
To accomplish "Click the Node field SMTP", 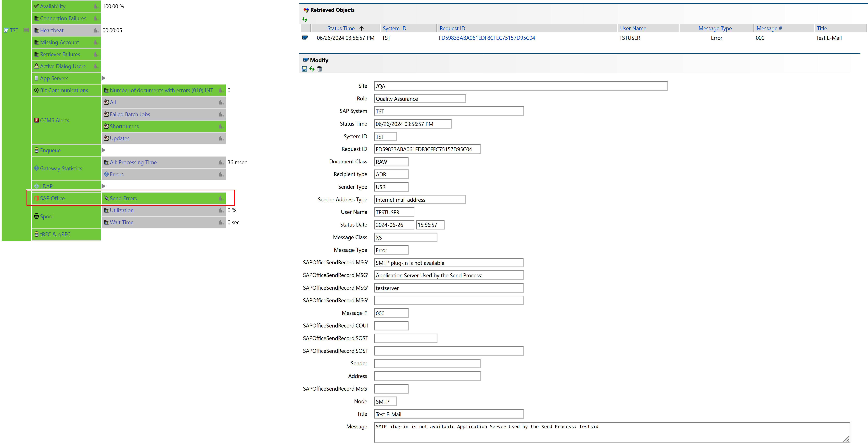I will click(385, 401).
